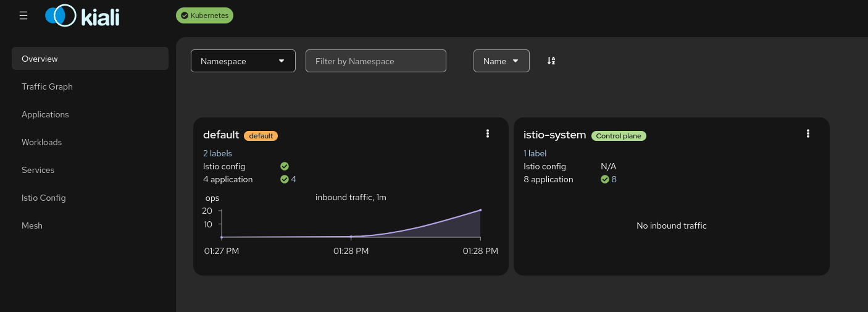The image size is (868, 312).
Task: Click the 'default' namespace title
Action: [x=221, y=135]
